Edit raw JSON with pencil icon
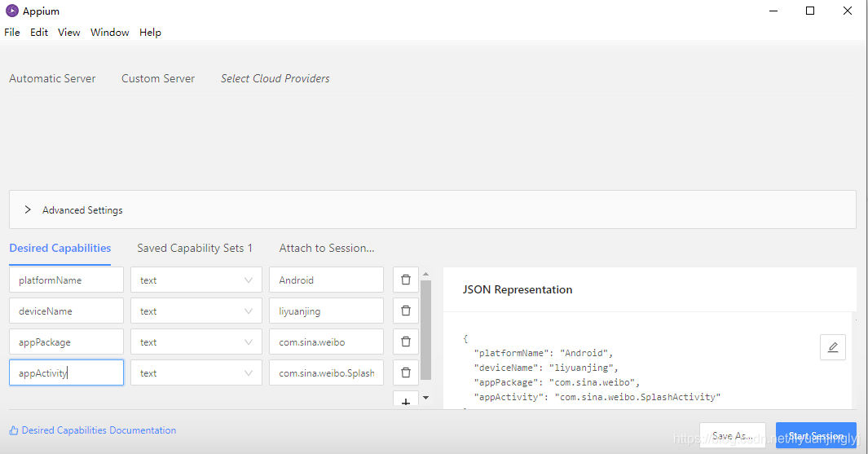This screenshot has height=454, width=868. [832, 347]
